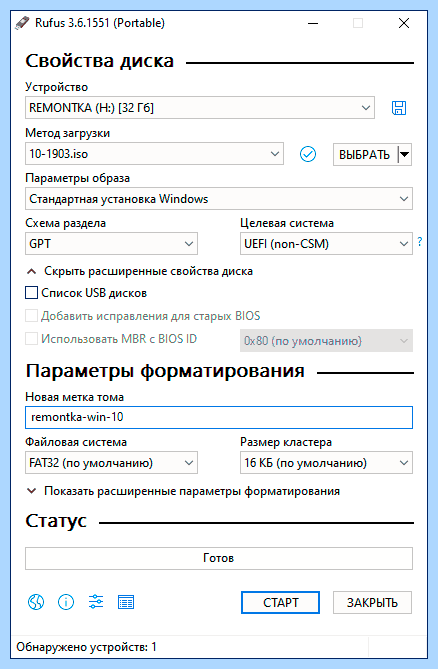438x669 pixels.
Task: Open language selection globe icon
Action: [36, 602]
